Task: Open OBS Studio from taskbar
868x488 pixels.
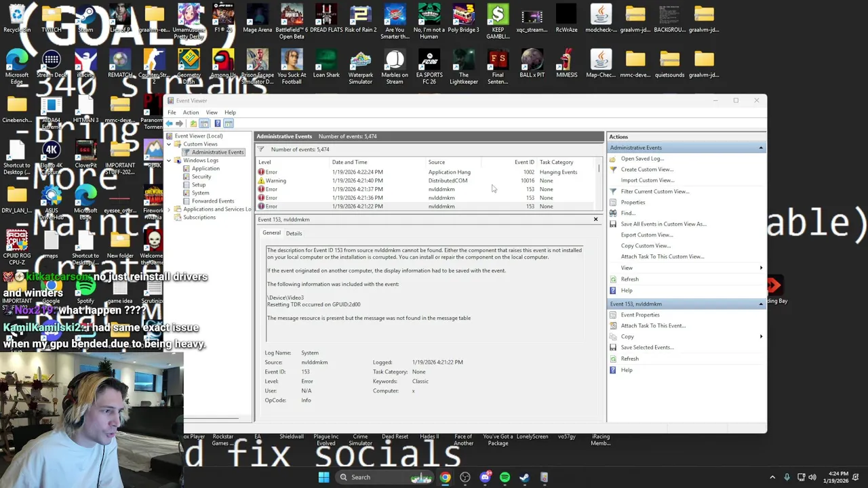Action: point(465,477)
